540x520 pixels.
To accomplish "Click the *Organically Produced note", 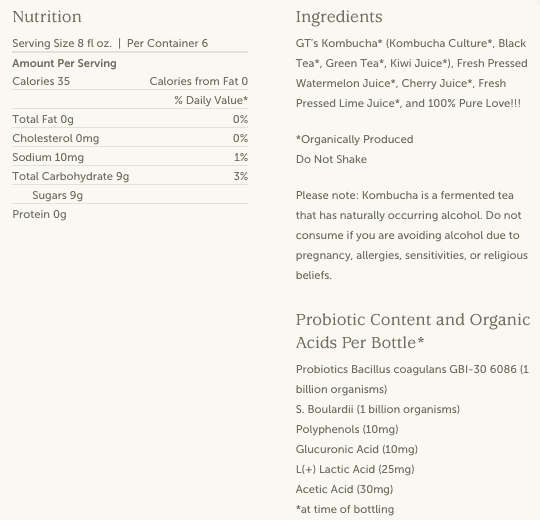I will pos(354,139).
